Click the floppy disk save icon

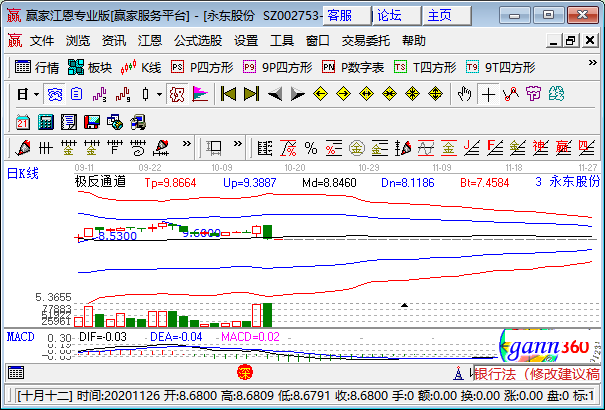[92, 122]
